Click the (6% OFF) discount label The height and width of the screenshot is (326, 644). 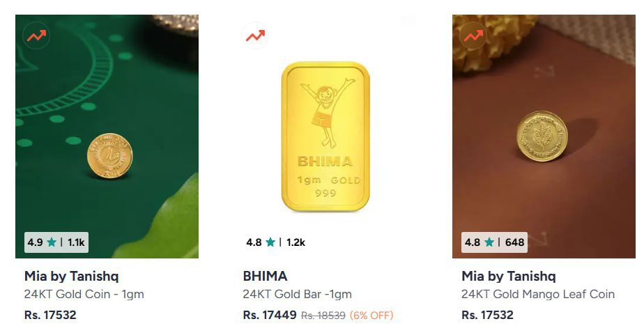pyautogui.click(x=371, y=316)
